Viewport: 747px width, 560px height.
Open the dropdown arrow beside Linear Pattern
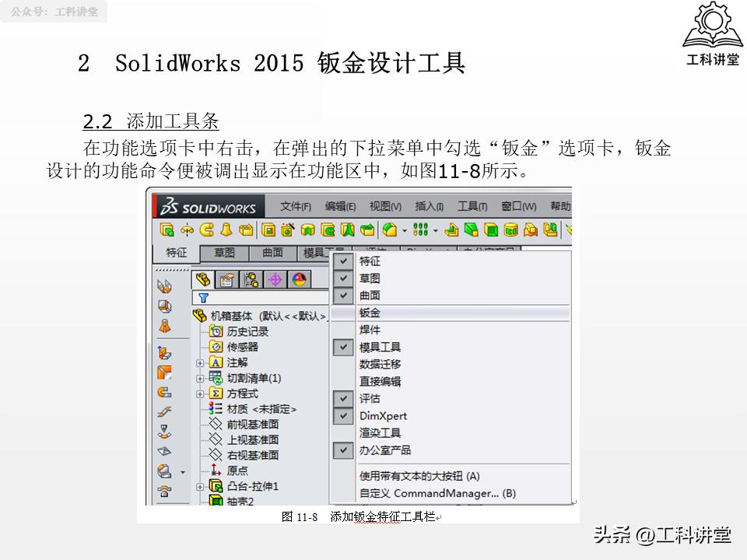coord(436,231)
